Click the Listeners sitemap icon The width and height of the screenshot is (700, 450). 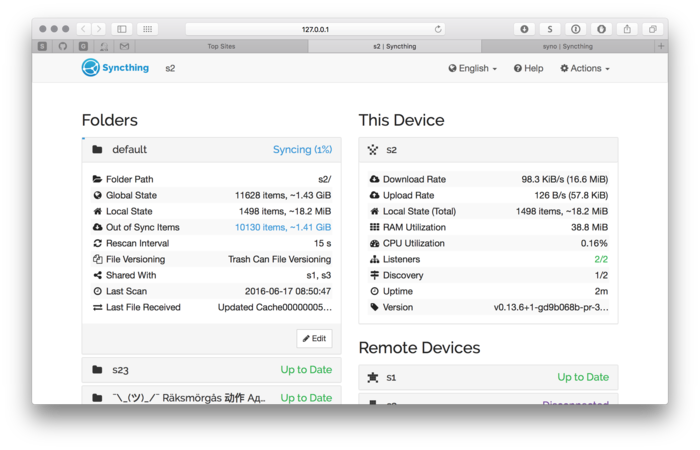(375, 259)
